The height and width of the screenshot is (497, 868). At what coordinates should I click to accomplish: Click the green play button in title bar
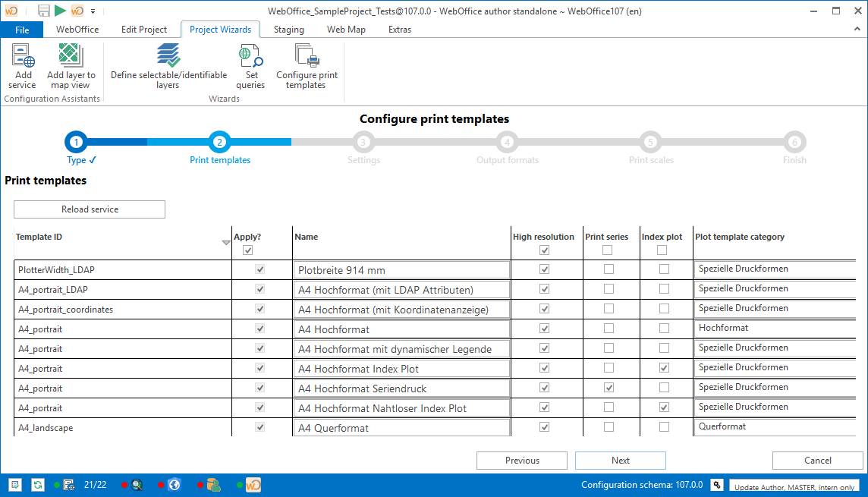60,11
